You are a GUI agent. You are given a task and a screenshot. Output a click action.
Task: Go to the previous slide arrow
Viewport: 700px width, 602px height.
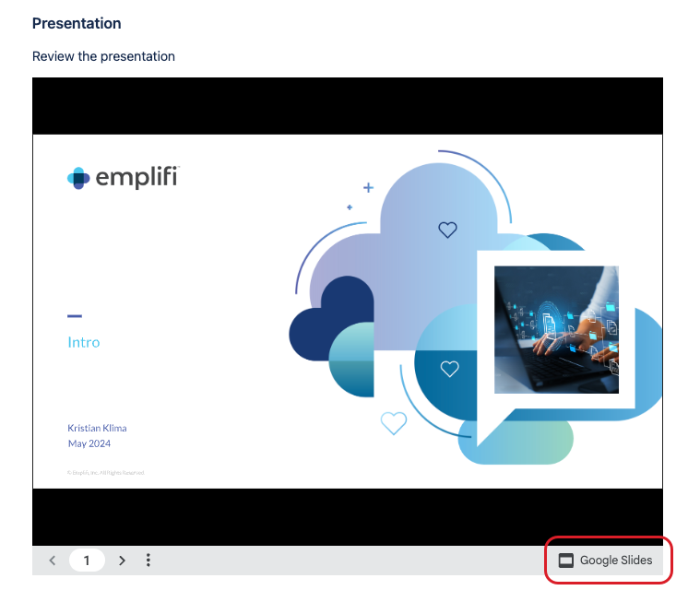[53, 560]
